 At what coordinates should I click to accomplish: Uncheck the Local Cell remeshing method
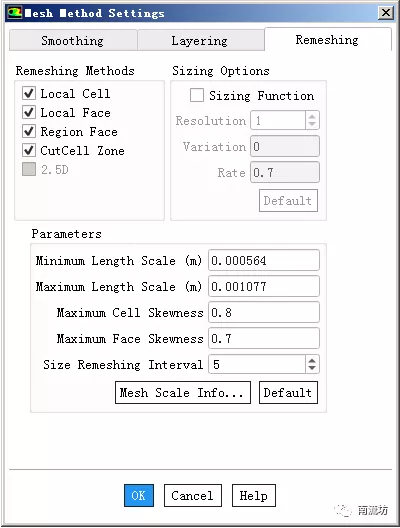click(29, 93)
